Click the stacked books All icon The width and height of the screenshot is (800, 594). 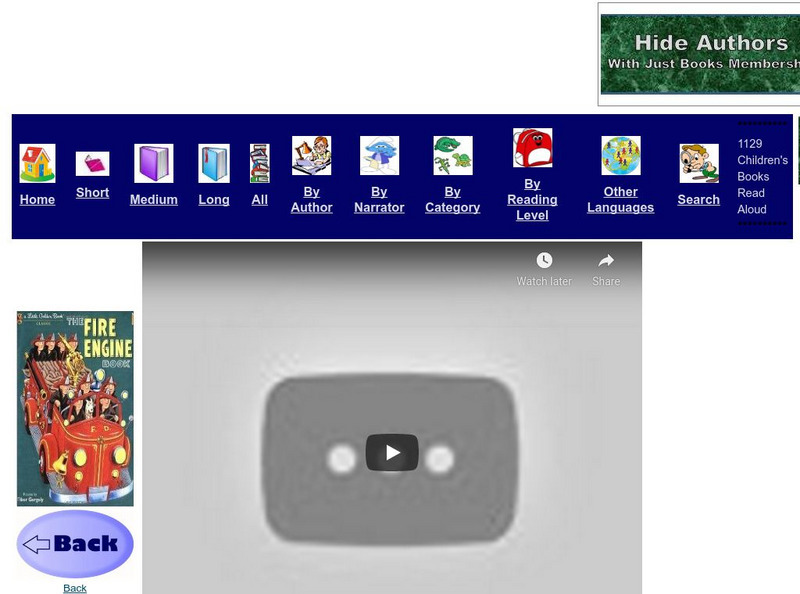[260, 163]
